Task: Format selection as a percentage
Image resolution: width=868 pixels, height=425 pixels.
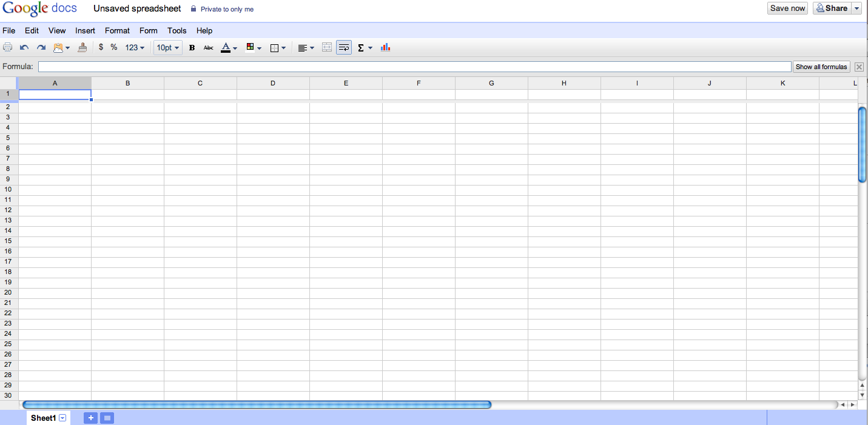Action: (113, 47)
